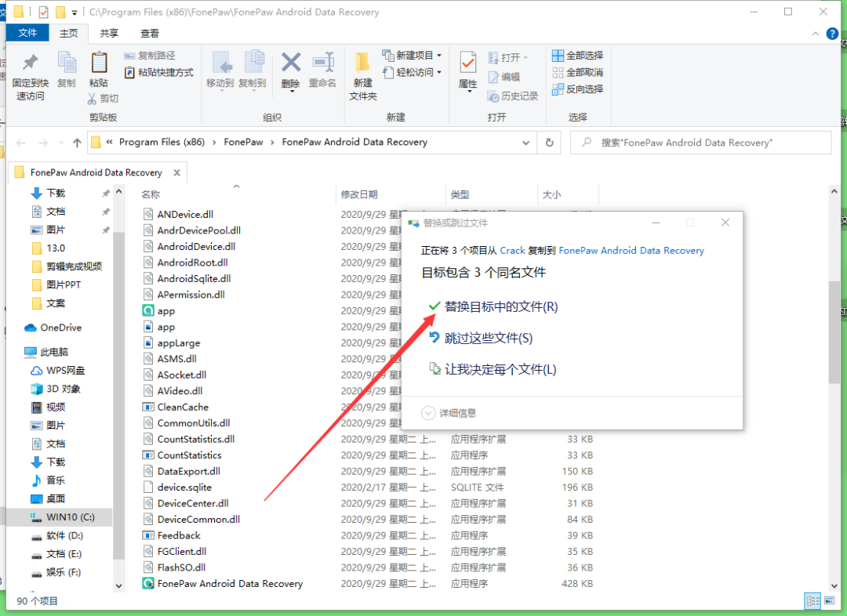Select the CleanCache application file

click(x=183, y=407)
